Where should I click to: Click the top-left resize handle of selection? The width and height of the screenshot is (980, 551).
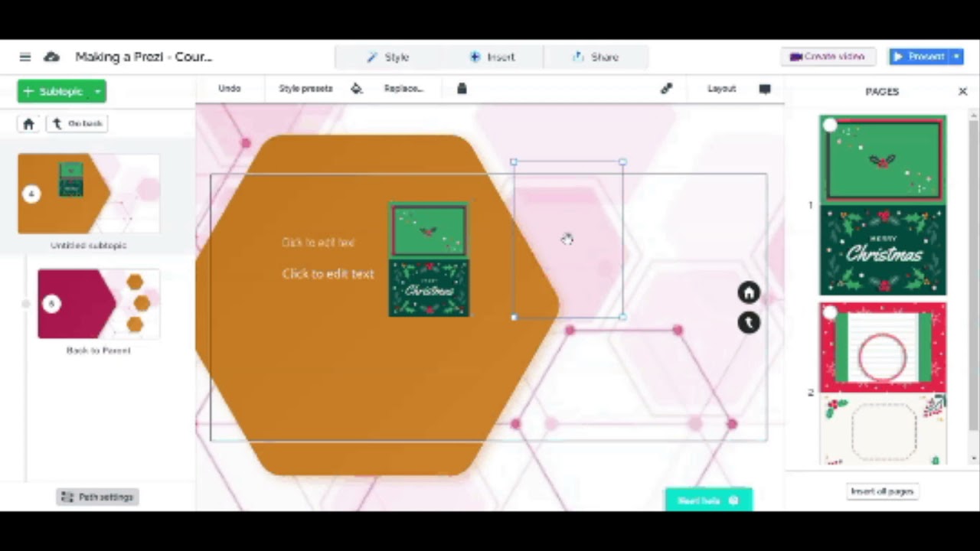(x=514, y=162)
